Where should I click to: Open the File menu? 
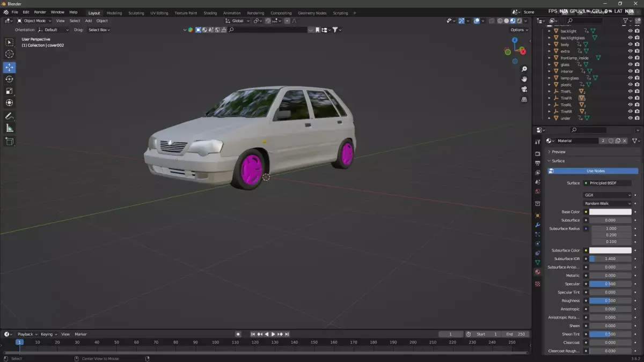tap(14, 12)
